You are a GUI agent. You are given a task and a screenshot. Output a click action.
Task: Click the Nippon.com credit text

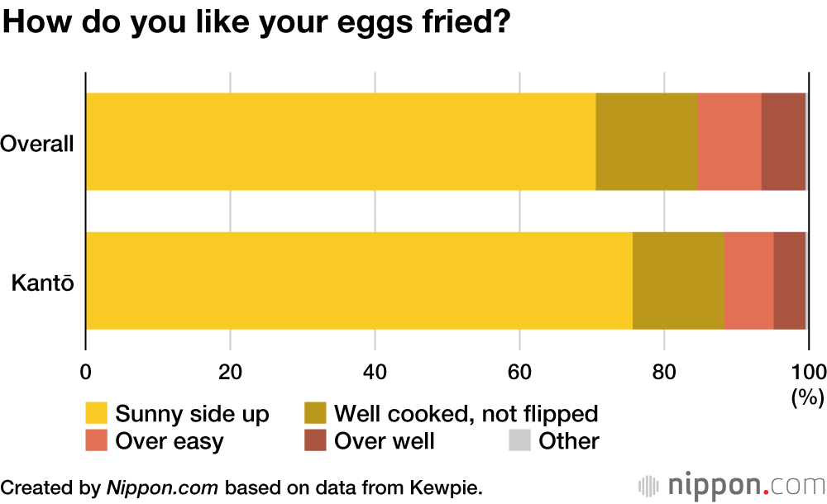[162, 487]
